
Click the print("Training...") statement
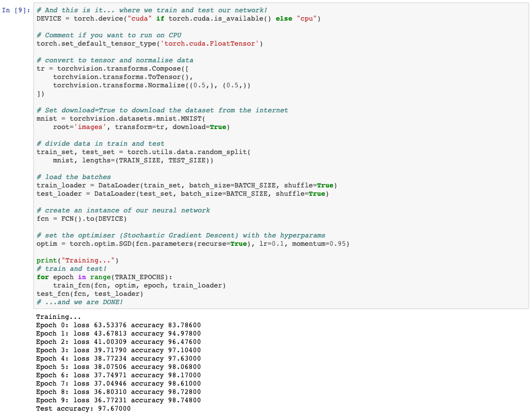tap(79, 260)
